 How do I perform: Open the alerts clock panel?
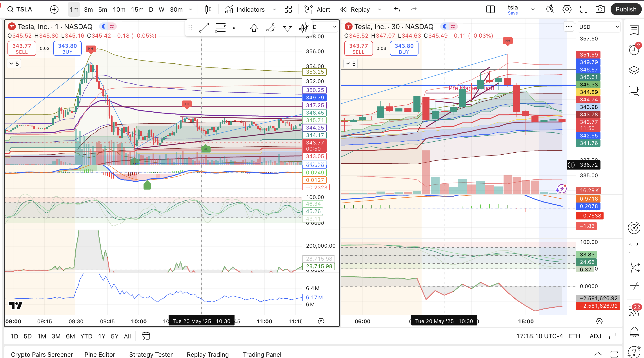634,49
